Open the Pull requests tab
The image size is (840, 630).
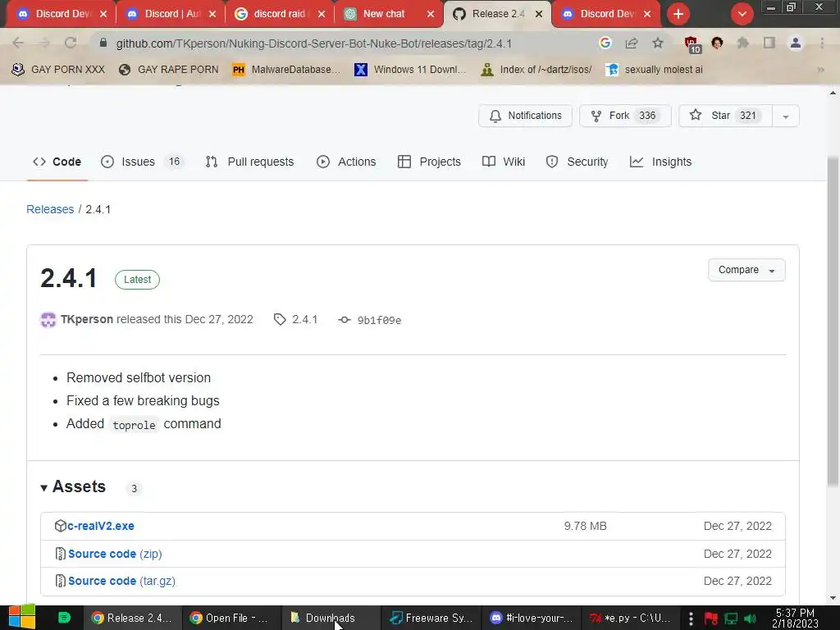click(x=249, y=162)
